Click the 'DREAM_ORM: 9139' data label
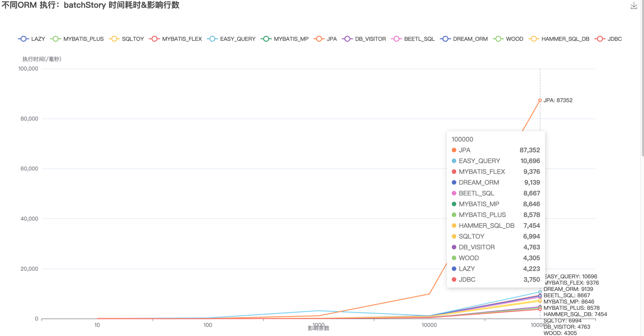This screenshot has width=644, height=336. tap(568, 289)
